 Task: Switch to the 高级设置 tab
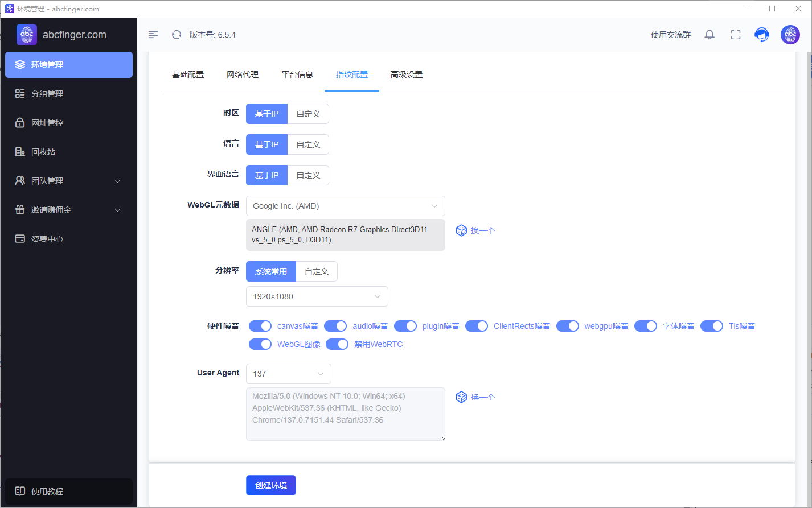pos(407,75)
